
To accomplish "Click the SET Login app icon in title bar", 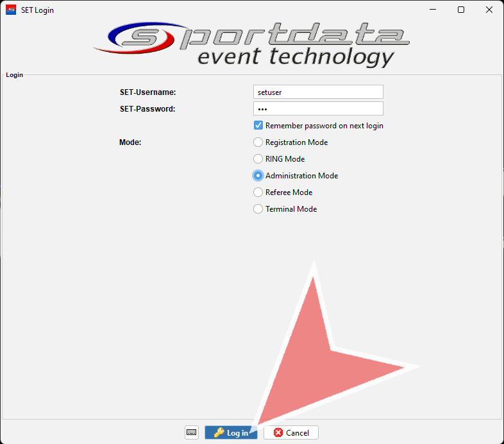I will click(x=11, y=10).
